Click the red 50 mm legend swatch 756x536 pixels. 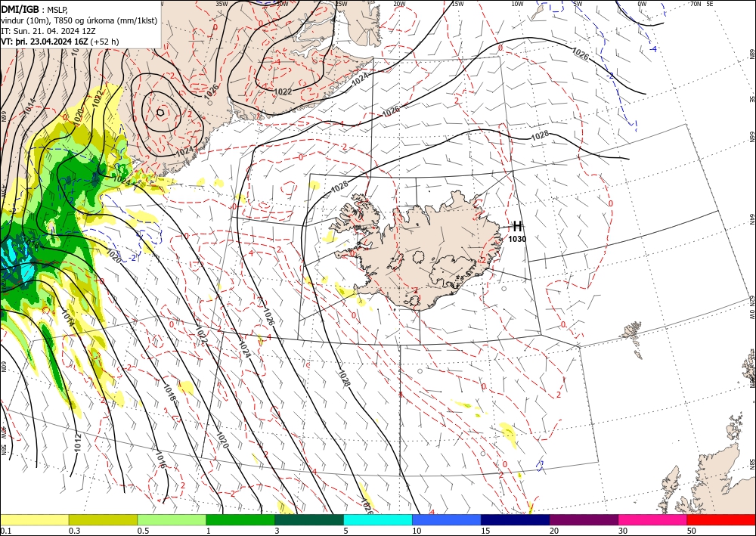point(721,519)
